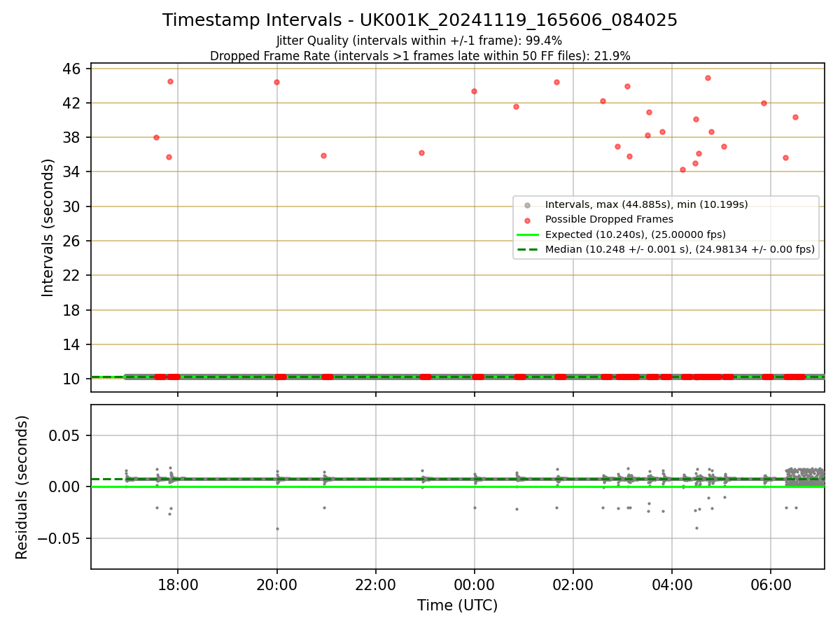Select legend entry 'Median (10.248 +/- 0.001 s)'
840x630 pixels.
680,249
